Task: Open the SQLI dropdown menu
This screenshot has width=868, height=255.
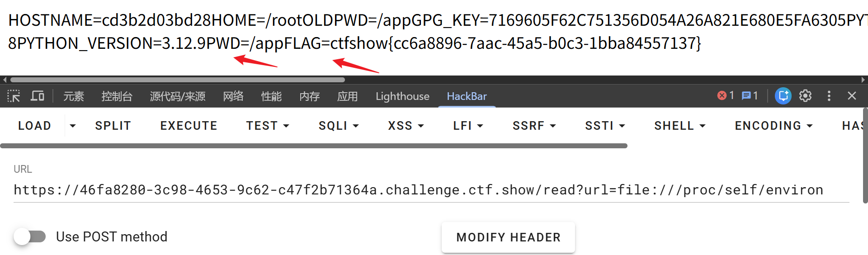Action: tap(339, 126)
